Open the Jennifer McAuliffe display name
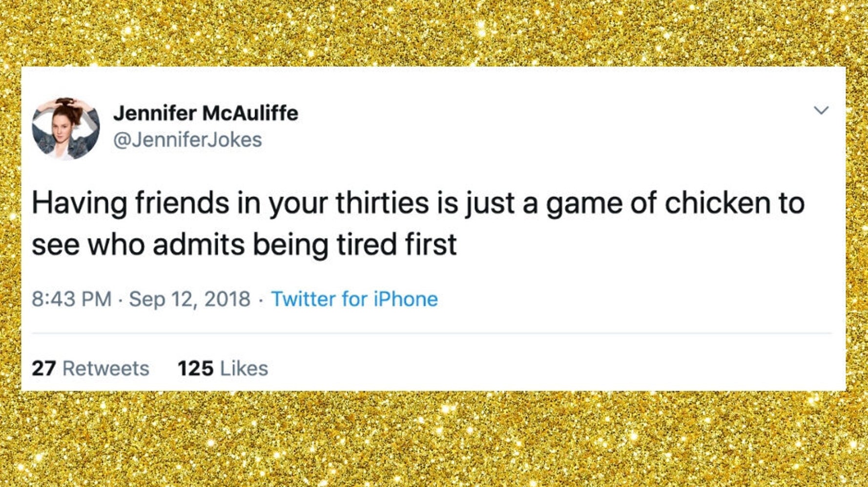 click(206, 113)
